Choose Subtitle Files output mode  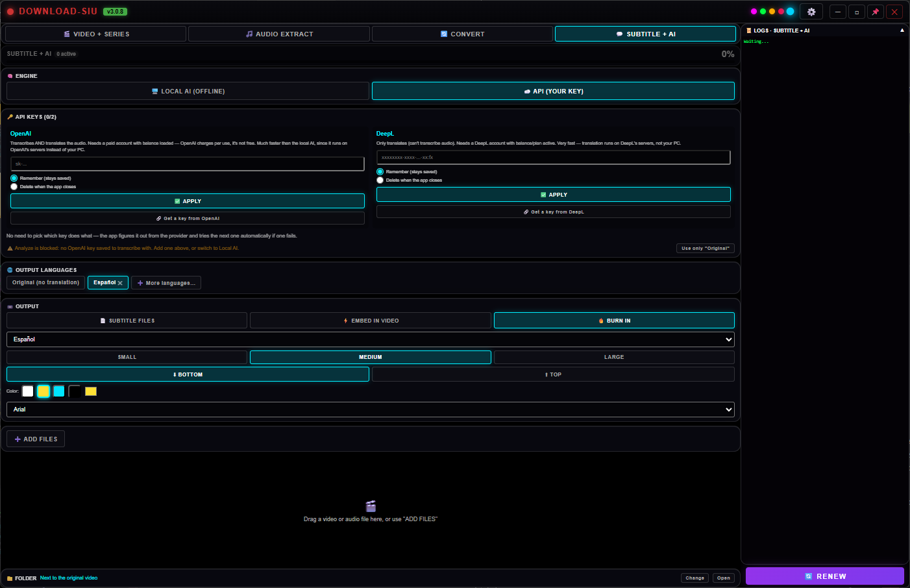[127, 321]
